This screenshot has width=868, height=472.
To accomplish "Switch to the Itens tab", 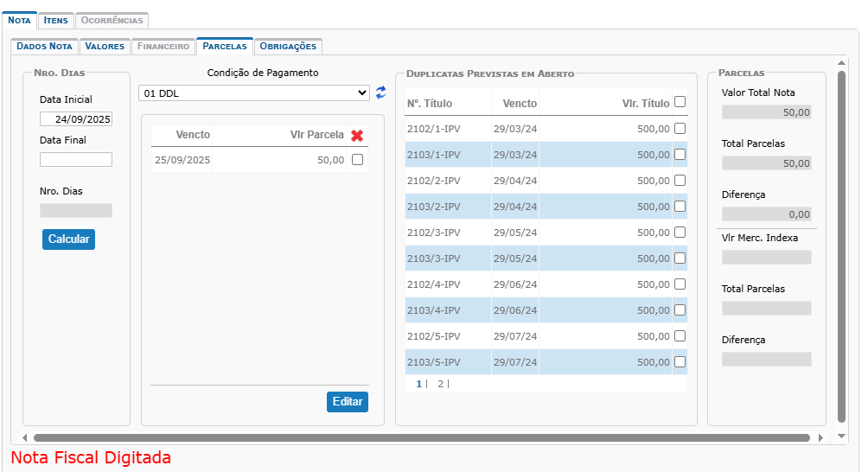I will 56,20.
